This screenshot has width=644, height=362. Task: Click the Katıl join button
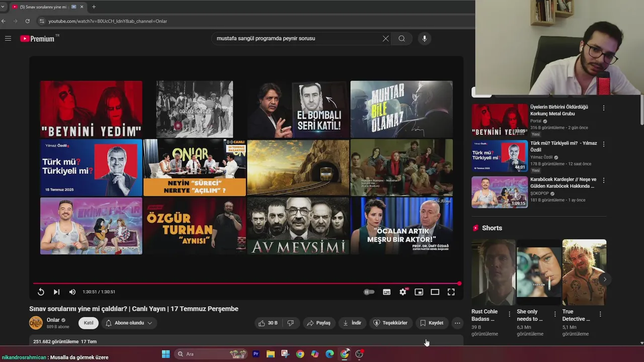(x=89, y=323)
